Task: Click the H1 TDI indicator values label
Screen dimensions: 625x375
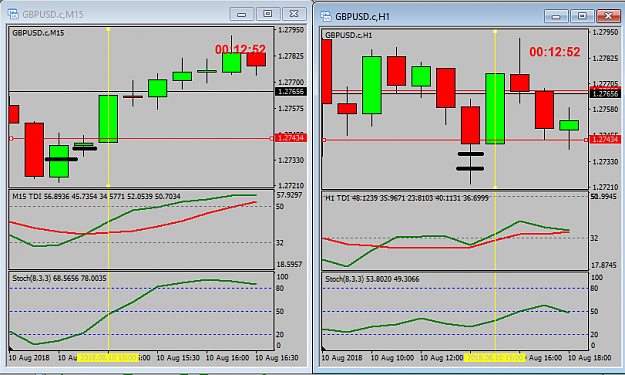Action: [x=407, y=198]
